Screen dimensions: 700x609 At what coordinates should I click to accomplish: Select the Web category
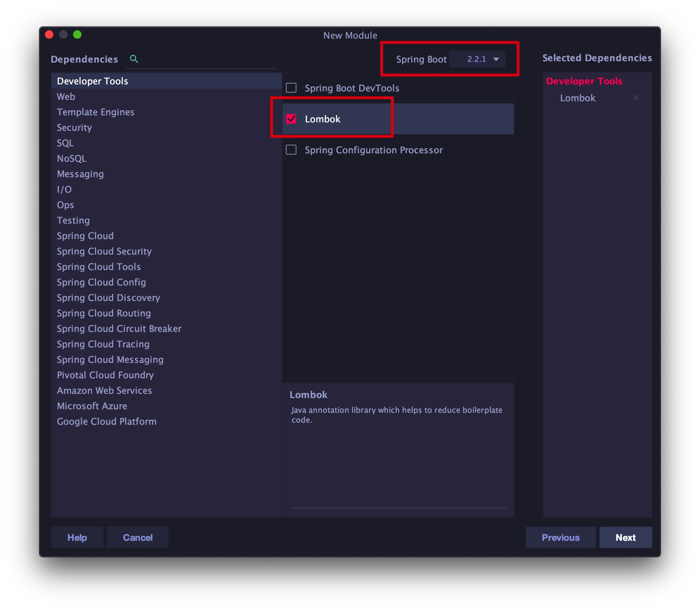pos(66,97)
